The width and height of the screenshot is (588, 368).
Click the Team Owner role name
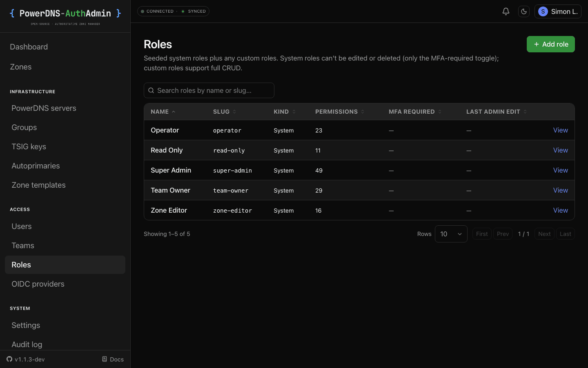(170, 190)
